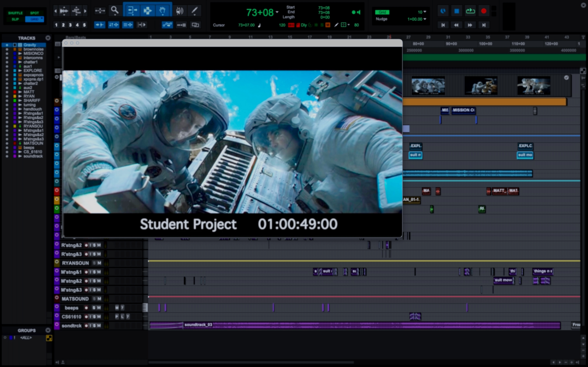Recall zoom preset 1
Viewport: 588px width, 367px height.
pos(56,25)
